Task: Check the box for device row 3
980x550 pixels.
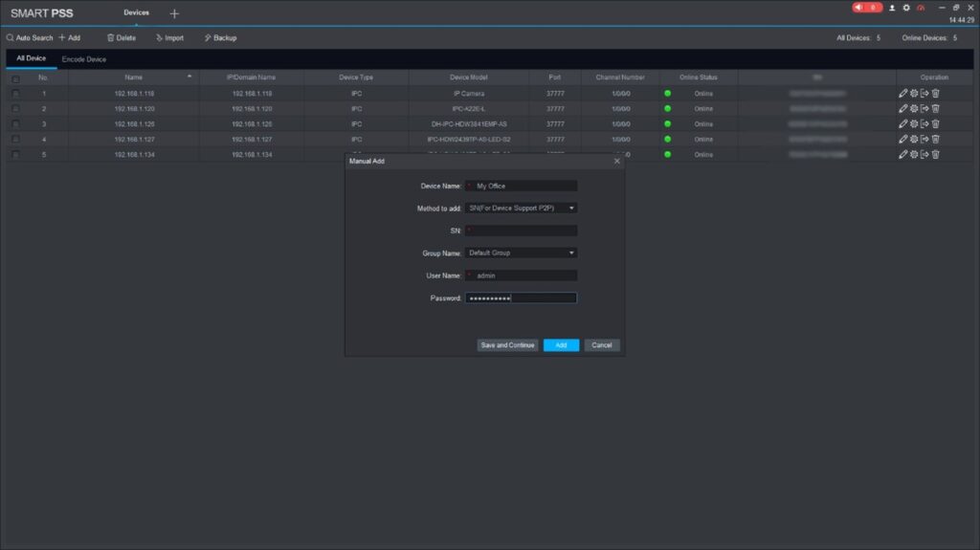Action: 15,124
